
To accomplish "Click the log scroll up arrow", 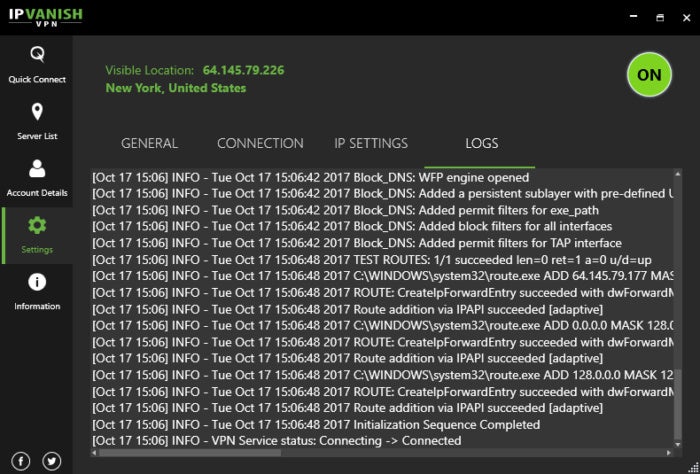I will click(678, 174).
